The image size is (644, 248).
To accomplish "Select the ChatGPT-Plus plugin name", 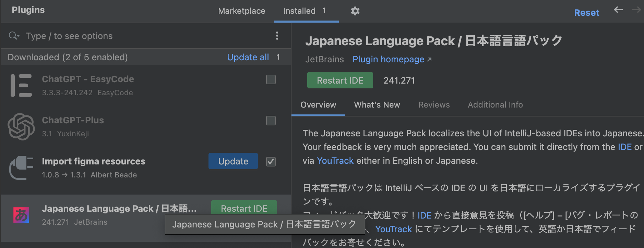I will click(73, 120).
